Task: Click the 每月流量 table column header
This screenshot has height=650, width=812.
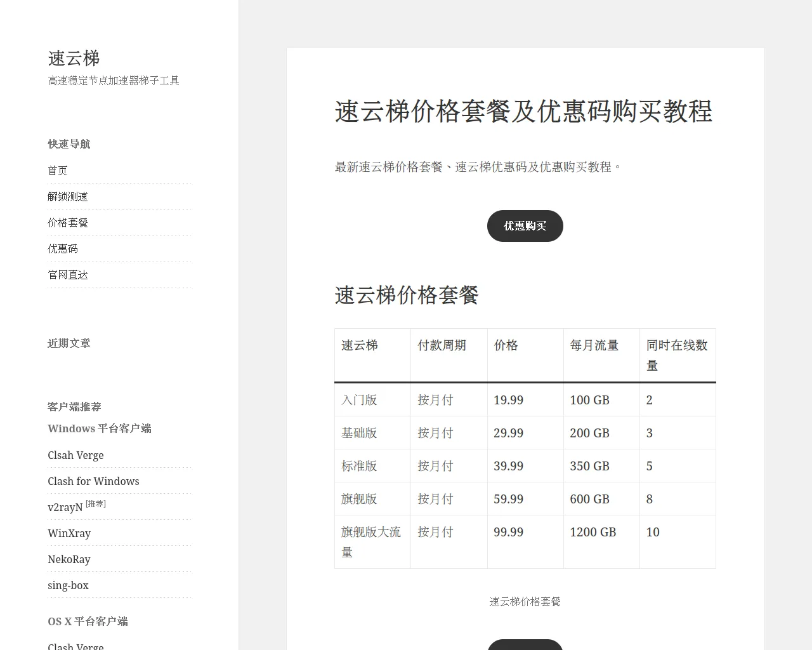Action: (x=594, y=345)
